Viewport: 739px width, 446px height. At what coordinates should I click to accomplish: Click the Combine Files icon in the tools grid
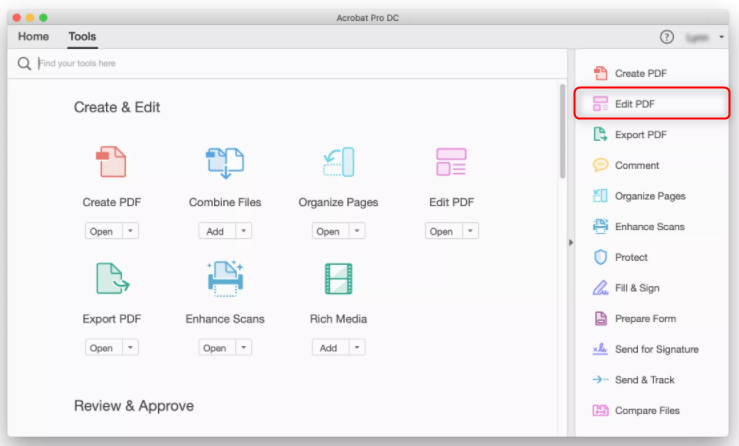(225, 162)
